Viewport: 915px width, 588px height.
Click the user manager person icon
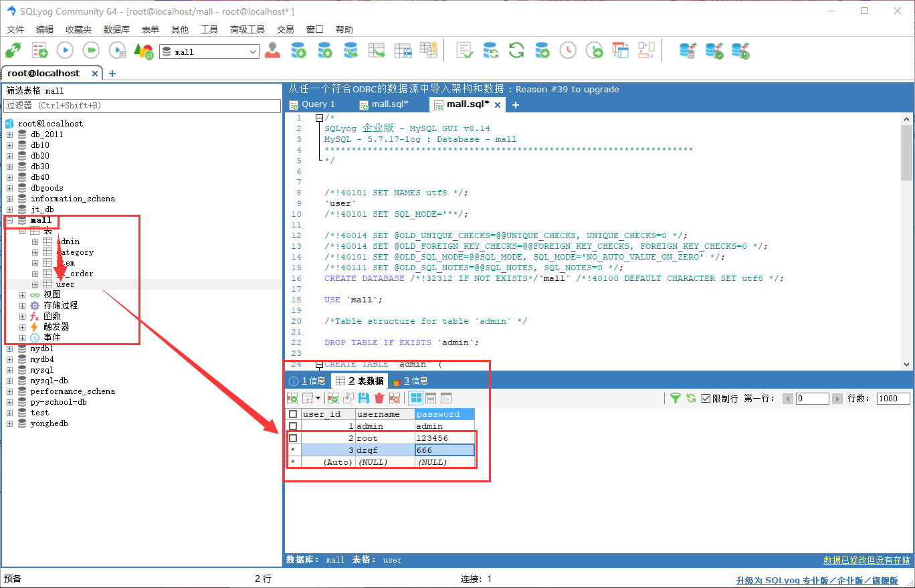coord(272,51)
